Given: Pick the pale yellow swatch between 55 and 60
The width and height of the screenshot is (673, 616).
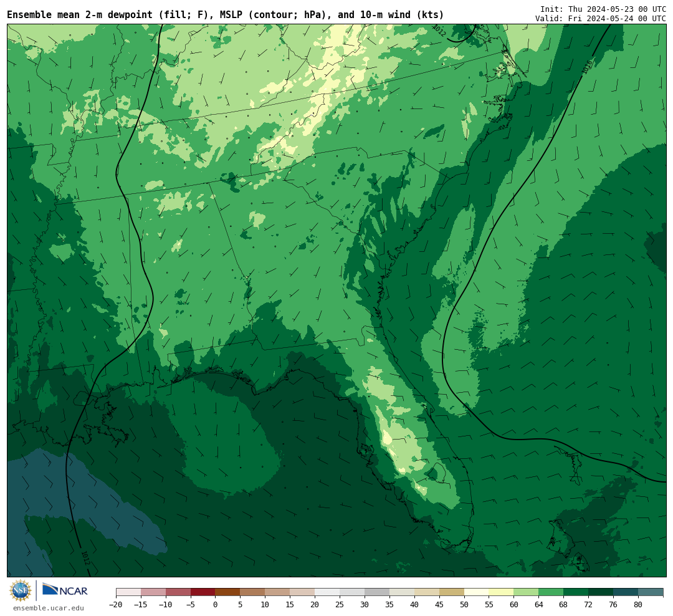Looking at the screenshot, I should tap(502, 592).
